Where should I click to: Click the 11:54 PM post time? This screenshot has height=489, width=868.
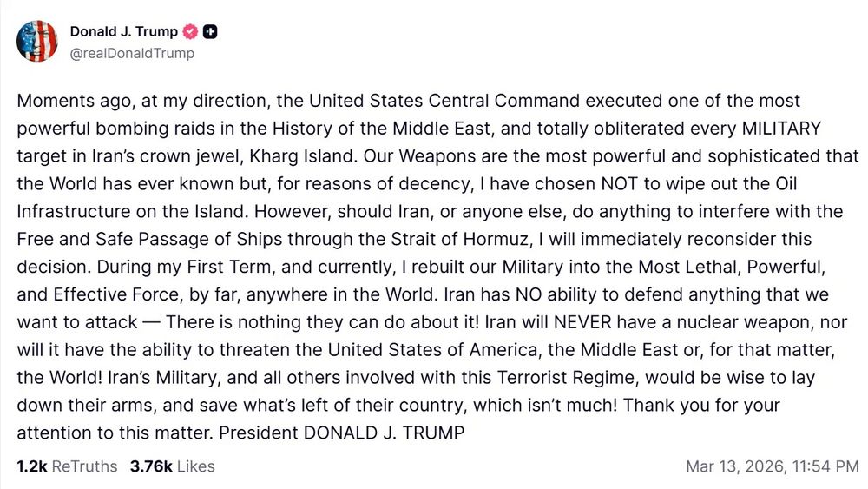tap(823, 466)
